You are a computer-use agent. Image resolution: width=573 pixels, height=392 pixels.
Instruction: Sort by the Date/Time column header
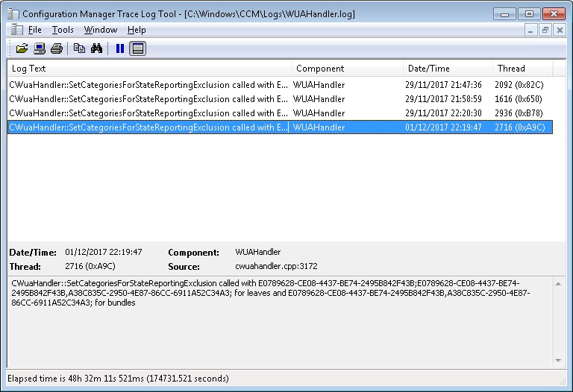point(448,69)
